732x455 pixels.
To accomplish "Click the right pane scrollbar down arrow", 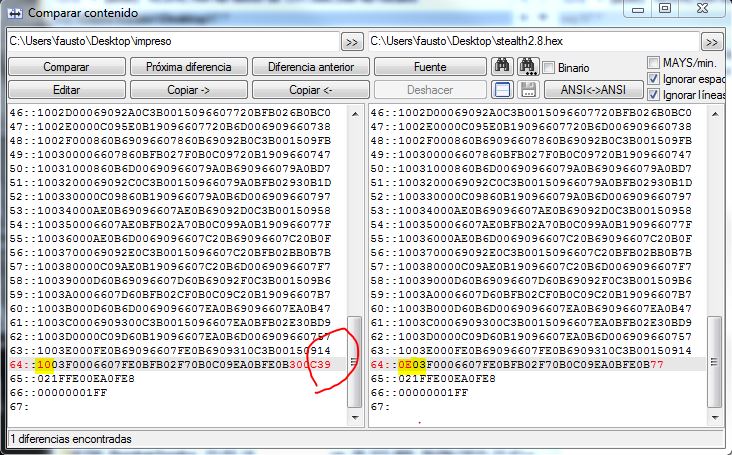I will coord(715,418).
